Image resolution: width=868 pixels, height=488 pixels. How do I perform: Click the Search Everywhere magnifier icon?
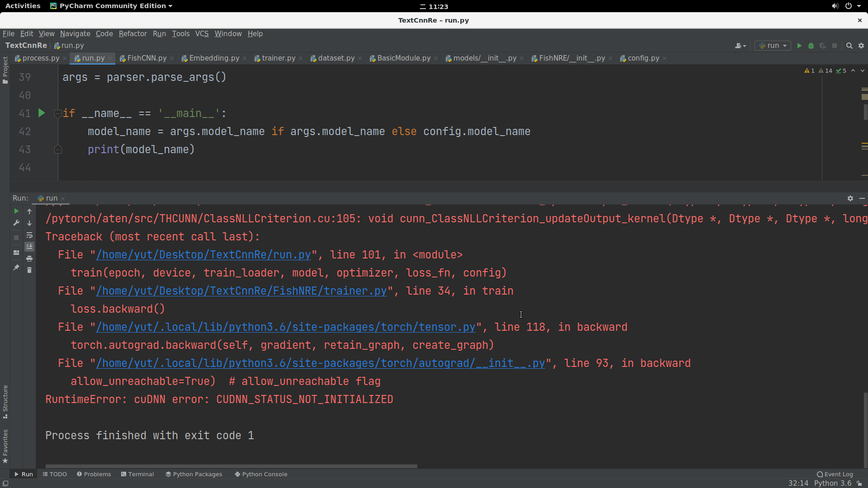[849, 46]
